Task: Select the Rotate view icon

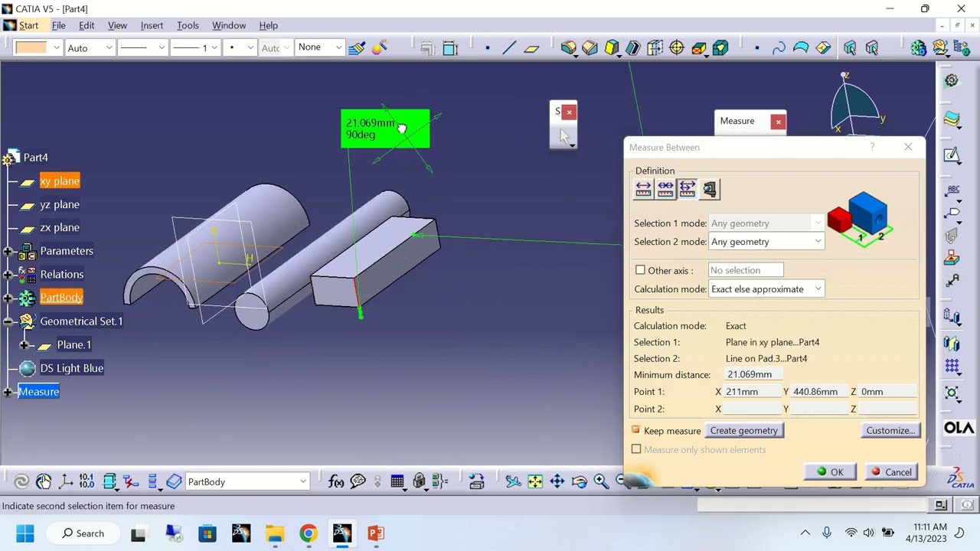Action: pyautogui.click(x=580, y=481)
